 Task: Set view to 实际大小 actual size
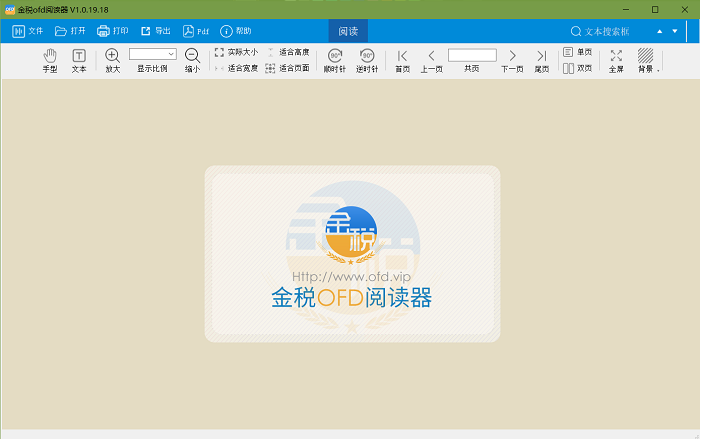coord(236,52)
